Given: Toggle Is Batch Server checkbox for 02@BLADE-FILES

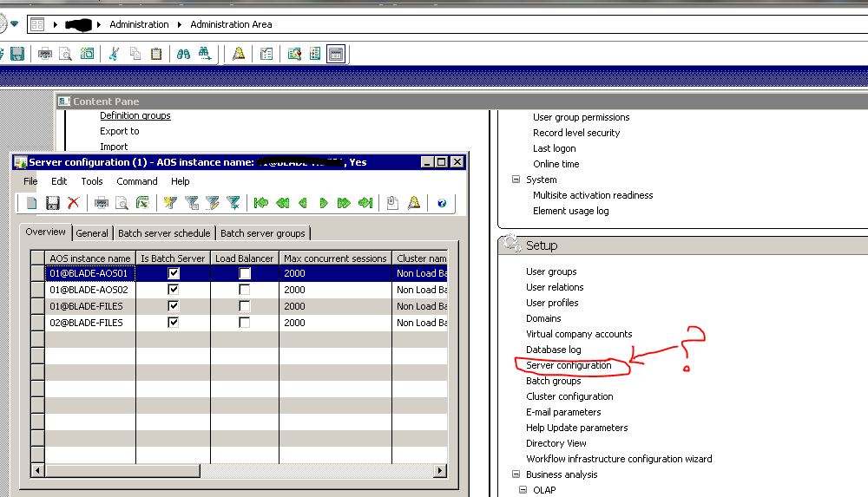Looking at the screenshot, I should tap(174, 323).
